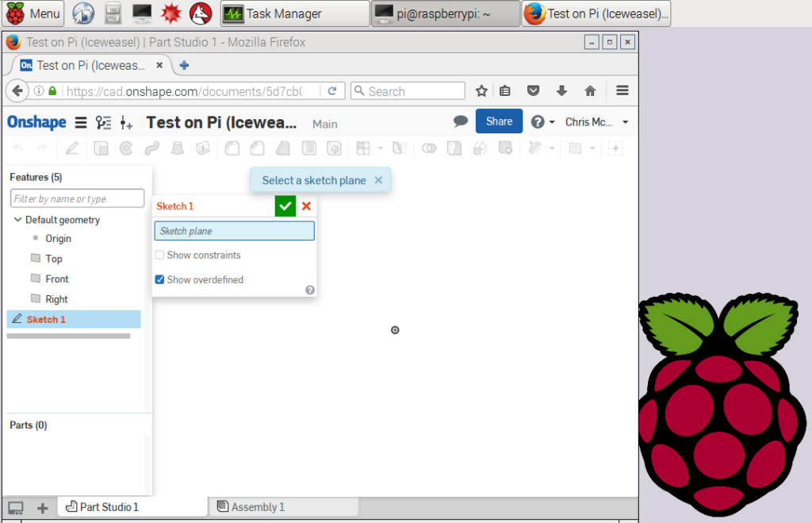
Task: Select the Revolve tool
Action: click(x=126, y=148)
